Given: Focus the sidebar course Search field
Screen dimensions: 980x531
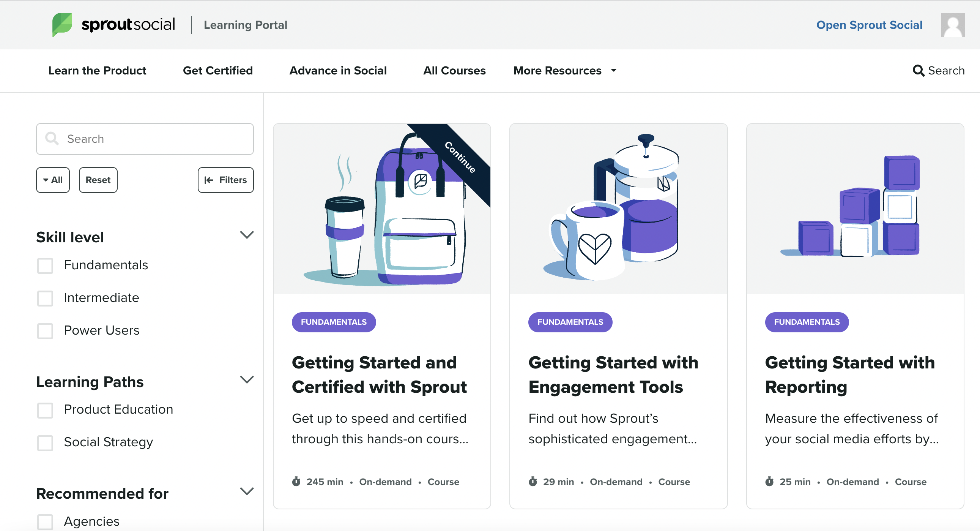Looking at the screenshot, I should (152, 139).
